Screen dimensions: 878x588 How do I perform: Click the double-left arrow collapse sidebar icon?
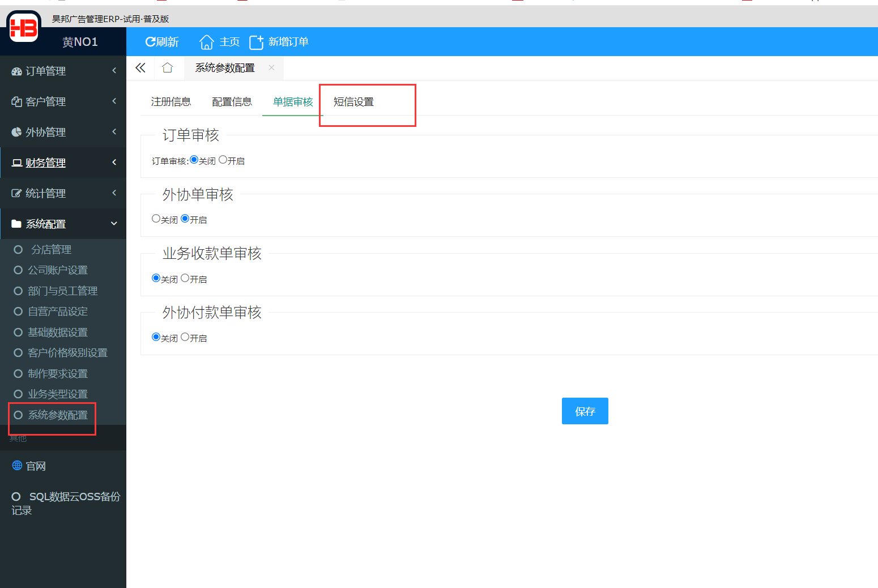[x=140, y=68]
